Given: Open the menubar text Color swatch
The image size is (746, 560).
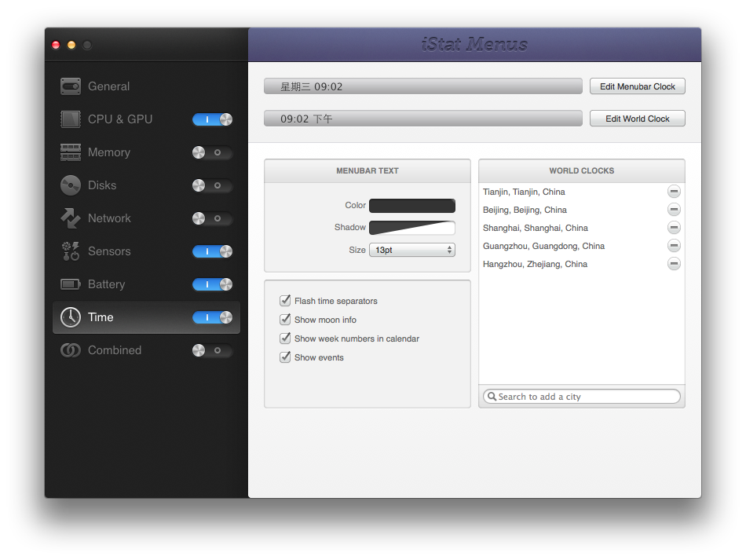Looking at the screenshot, I should coord(412,206).
